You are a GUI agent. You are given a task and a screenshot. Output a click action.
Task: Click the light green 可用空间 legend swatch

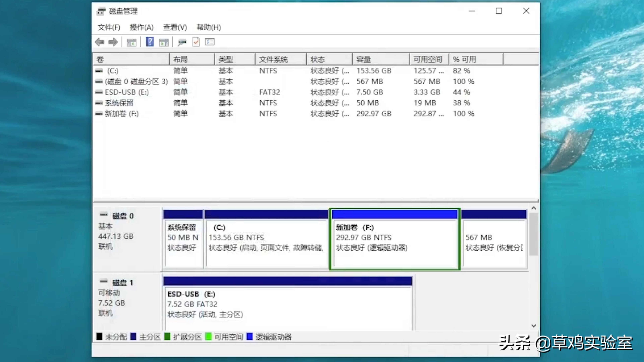coord(208,337)
